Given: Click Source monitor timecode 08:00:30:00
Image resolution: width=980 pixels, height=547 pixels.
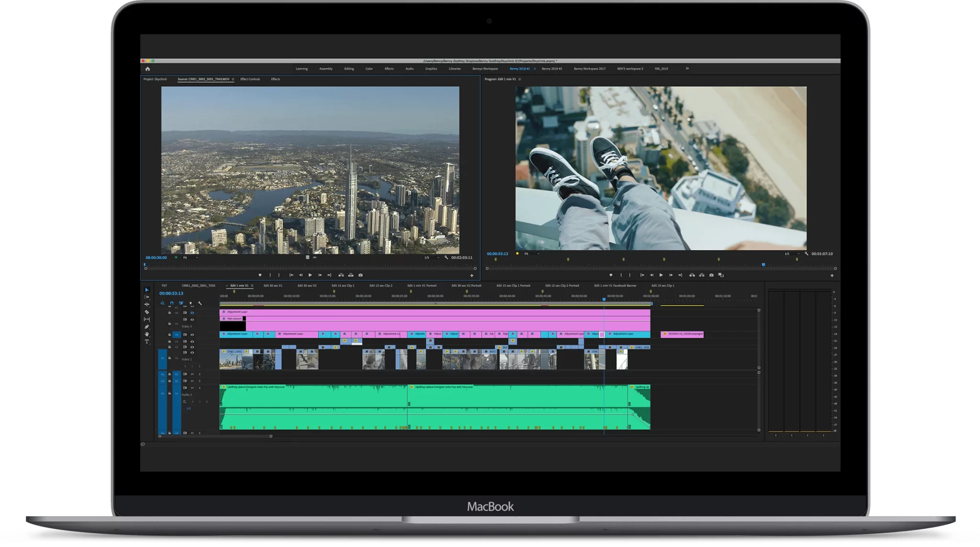Looking at the screenshot, I should click(x=156, y=257).
